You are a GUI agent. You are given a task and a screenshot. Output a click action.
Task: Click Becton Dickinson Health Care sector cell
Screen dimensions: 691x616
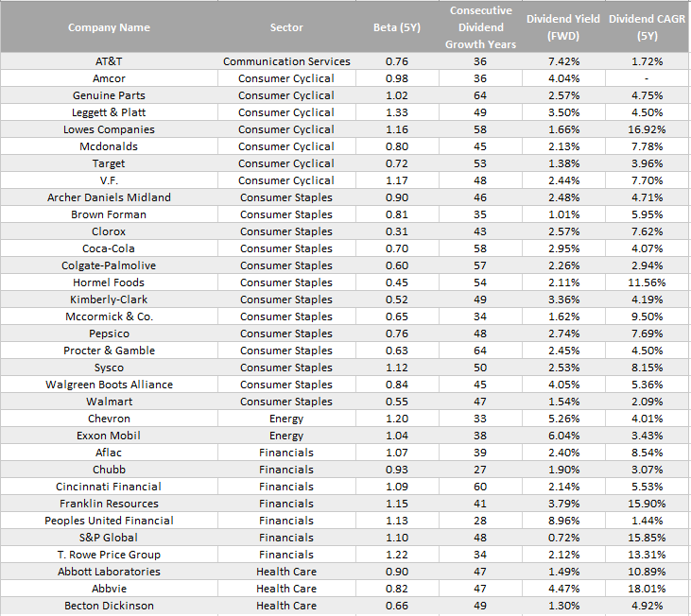(x=286, y=606)
